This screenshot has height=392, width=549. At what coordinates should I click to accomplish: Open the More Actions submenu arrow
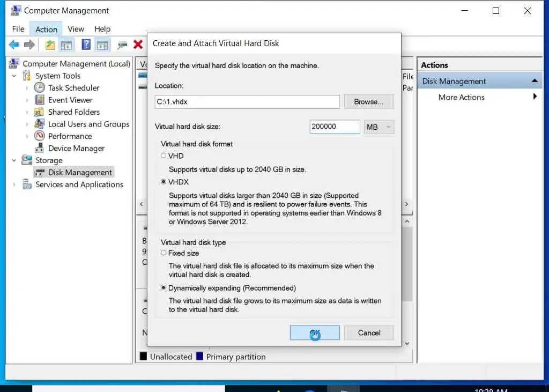[535, 97]
